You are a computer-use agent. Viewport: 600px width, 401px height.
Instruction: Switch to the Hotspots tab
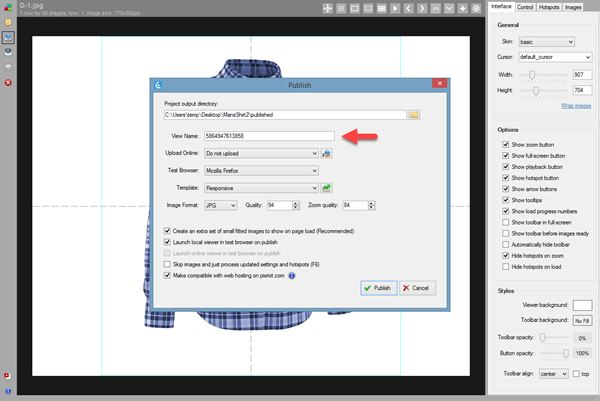click(548, 7)
